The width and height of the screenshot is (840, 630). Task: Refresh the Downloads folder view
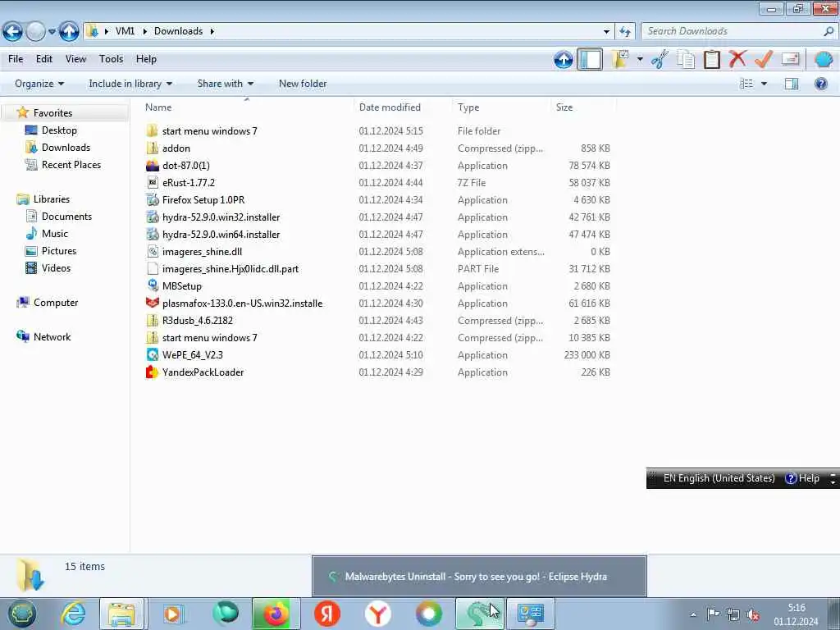click(624, 32)
